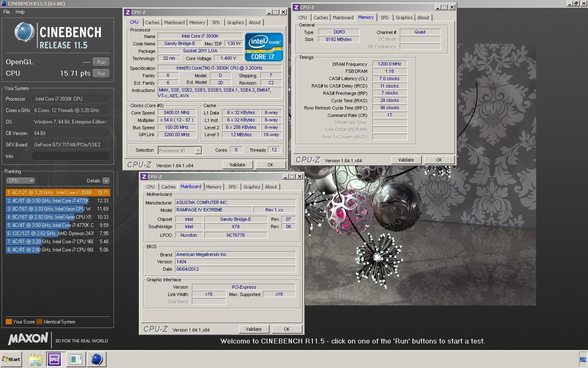
Task: Open Windows Explorer from the taskbar
Action: coord(36,359)
